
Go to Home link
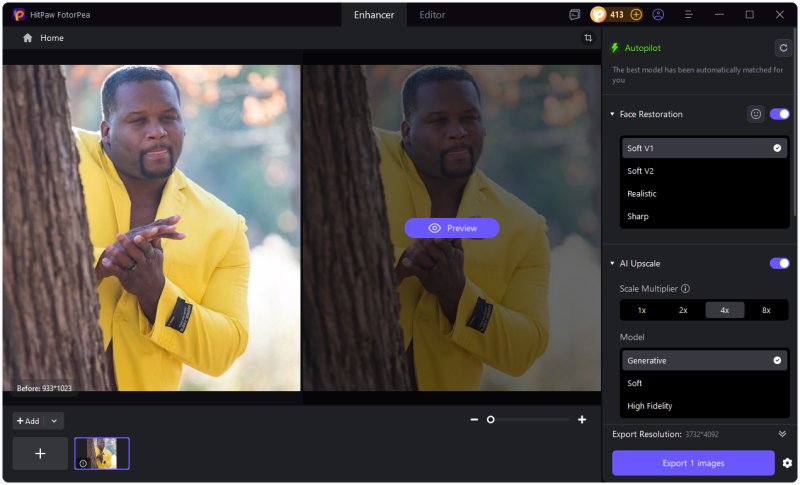pos(52,38)
